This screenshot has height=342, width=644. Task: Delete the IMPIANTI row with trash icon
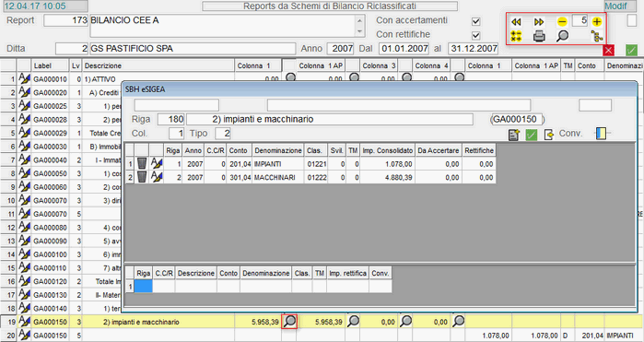pyautogui.click(x=142, y=163)
